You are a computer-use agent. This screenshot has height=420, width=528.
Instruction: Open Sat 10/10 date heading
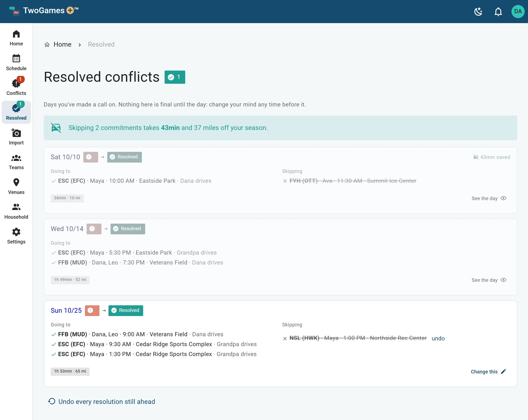click(x=65, y=157)
